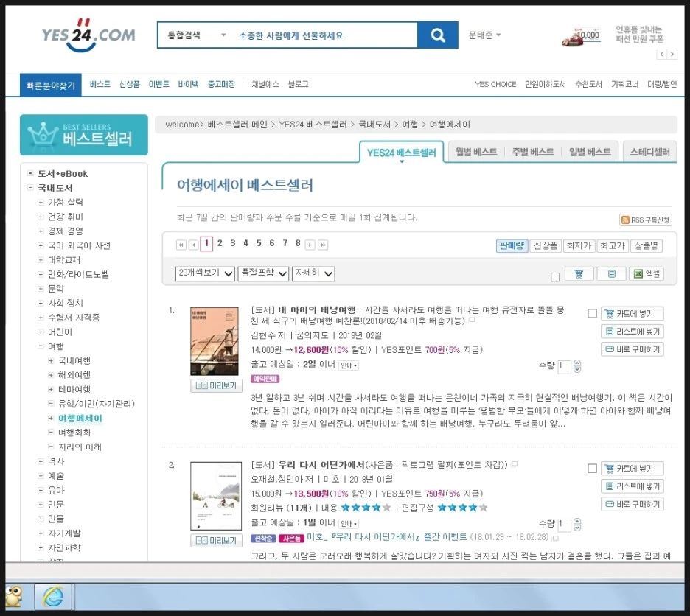The image size is (690, 616).
Task: Expand the 가정 살림 category
Action: tap(41, 203)
